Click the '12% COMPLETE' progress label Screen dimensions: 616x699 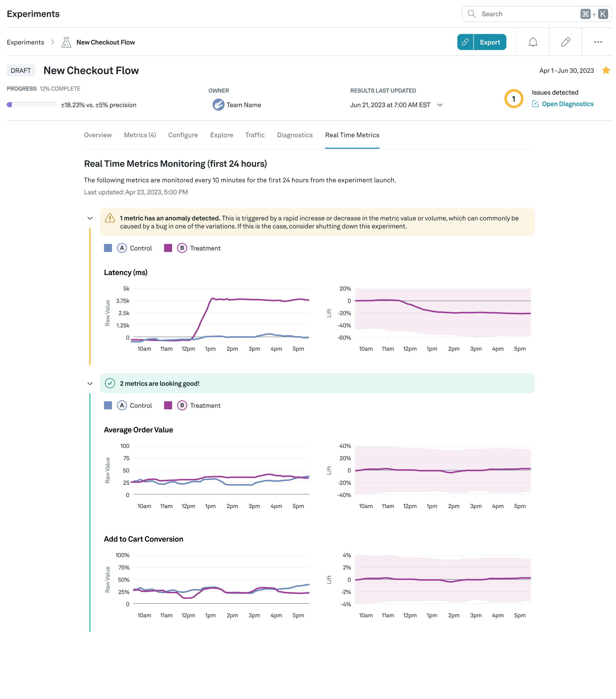pos(60,89)
